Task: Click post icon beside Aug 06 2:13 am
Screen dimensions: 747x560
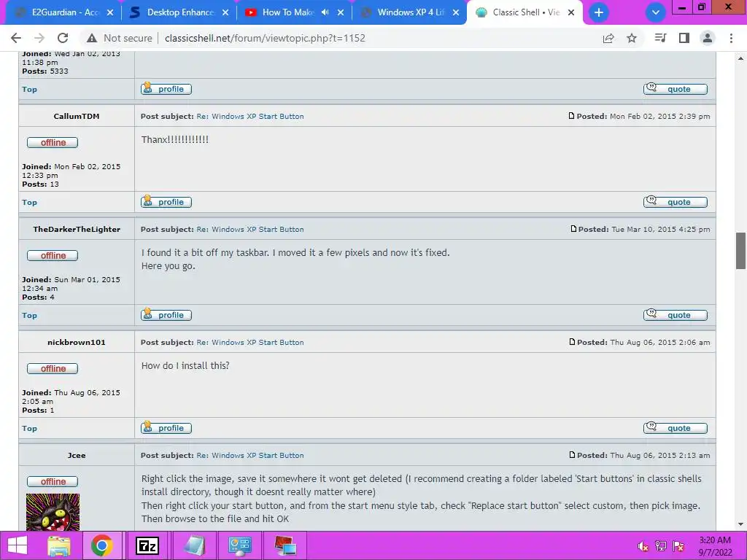Action: click(x=572, y=455)
